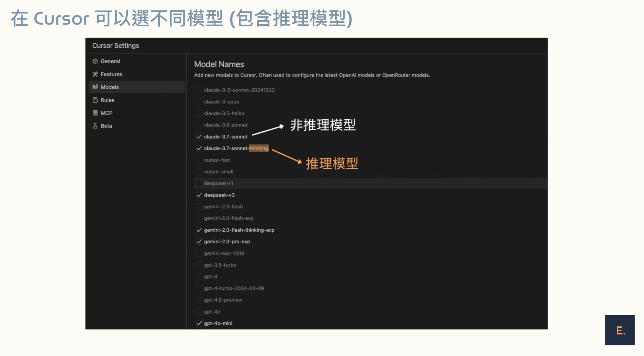Click the Model Names heading
644x356 pixels.
pyautogui.click(x=219, y=64)
